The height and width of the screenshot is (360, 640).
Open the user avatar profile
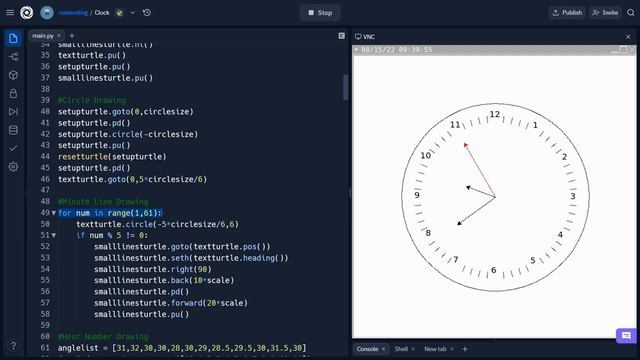point(47,13)
